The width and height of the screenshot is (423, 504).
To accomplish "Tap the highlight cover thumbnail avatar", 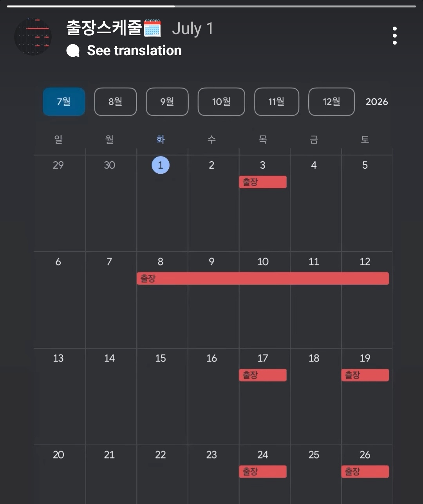I will click(x=33, y=37).
